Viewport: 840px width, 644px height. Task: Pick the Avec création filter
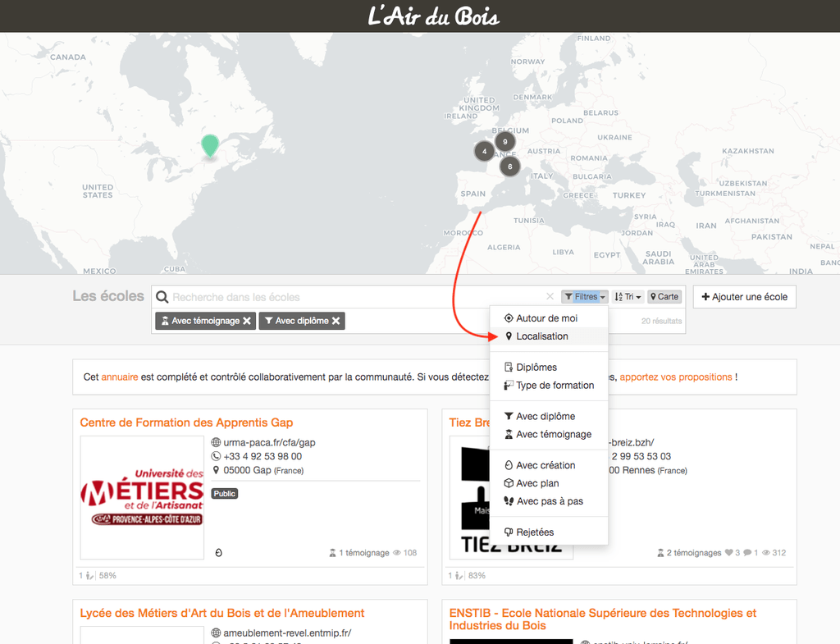point(549,465)
